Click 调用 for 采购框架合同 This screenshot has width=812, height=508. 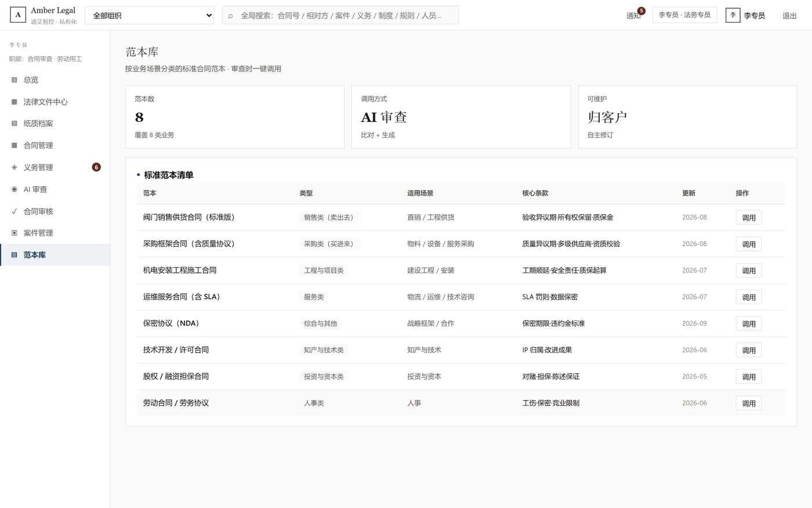[x=748, y=244]
